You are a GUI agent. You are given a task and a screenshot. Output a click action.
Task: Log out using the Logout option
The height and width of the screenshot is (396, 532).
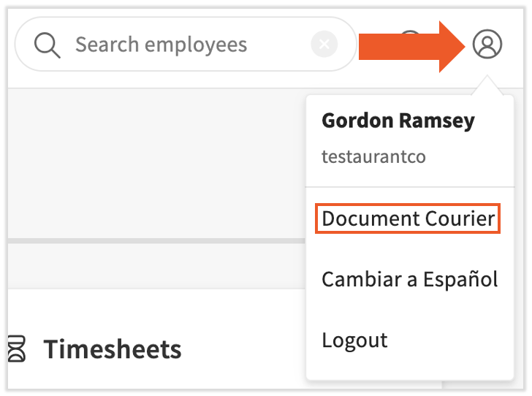(x=354, y=340)
